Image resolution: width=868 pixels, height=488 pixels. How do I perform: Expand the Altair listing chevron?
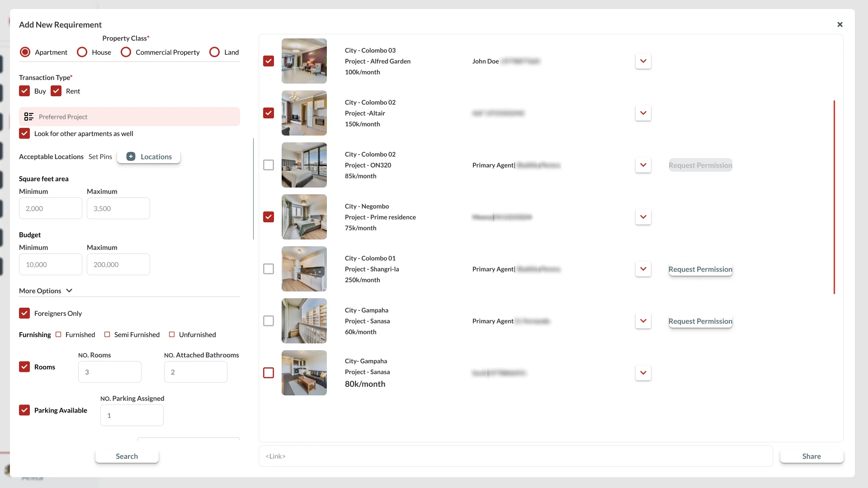coord(643,113)
